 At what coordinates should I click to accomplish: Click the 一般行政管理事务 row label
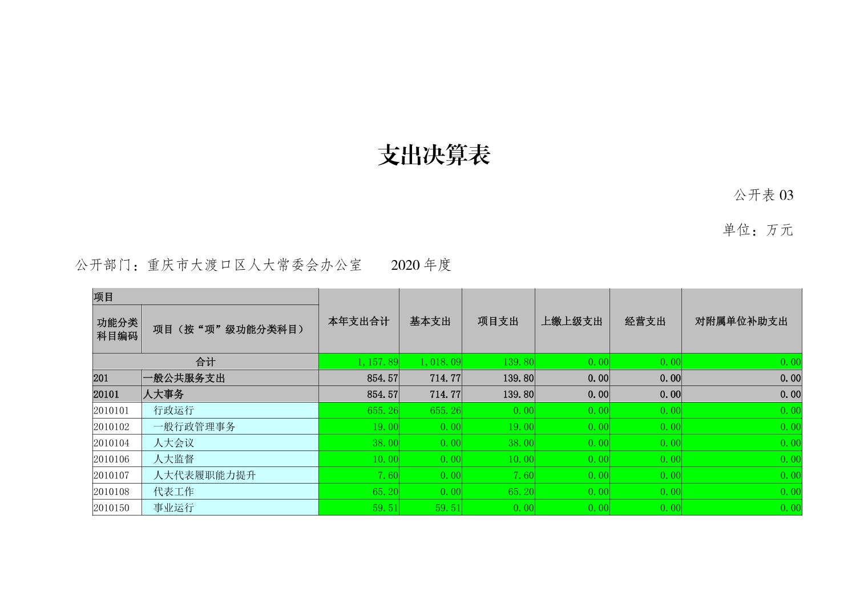coord(194,427)
